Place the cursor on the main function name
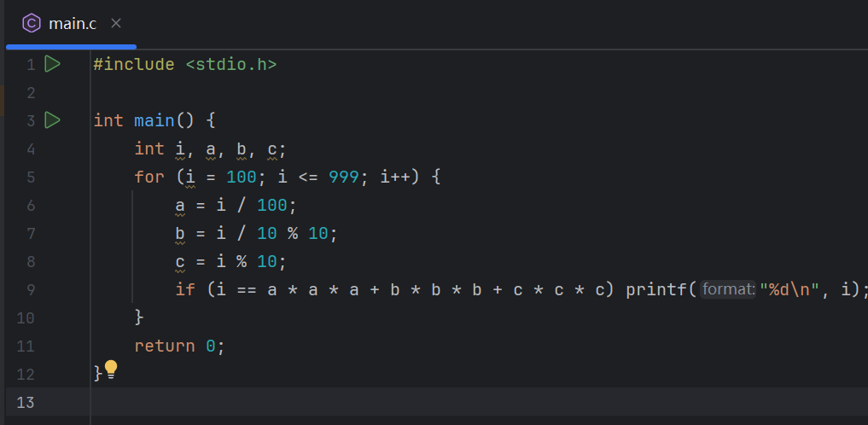The height and width of the screenshot is (425, 868). 154,120
